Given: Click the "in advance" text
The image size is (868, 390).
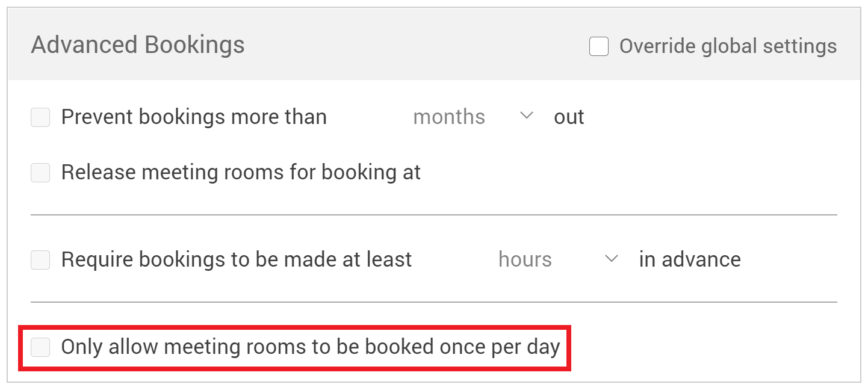Looking at the screenshot, I should click(x=690, y=260).
